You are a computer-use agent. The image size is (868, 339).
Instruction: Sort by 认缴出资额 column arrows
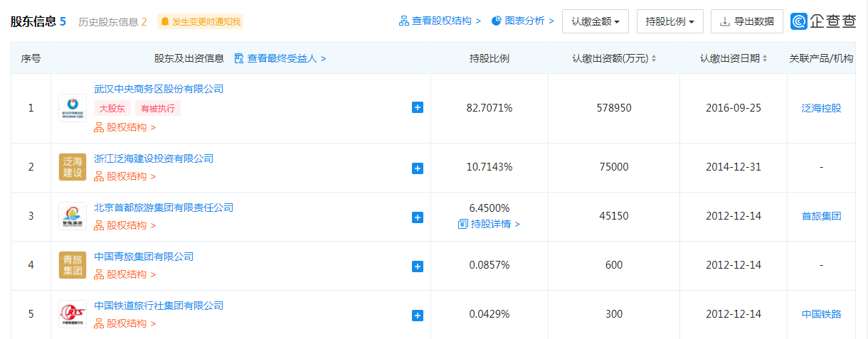pos(654,59)
